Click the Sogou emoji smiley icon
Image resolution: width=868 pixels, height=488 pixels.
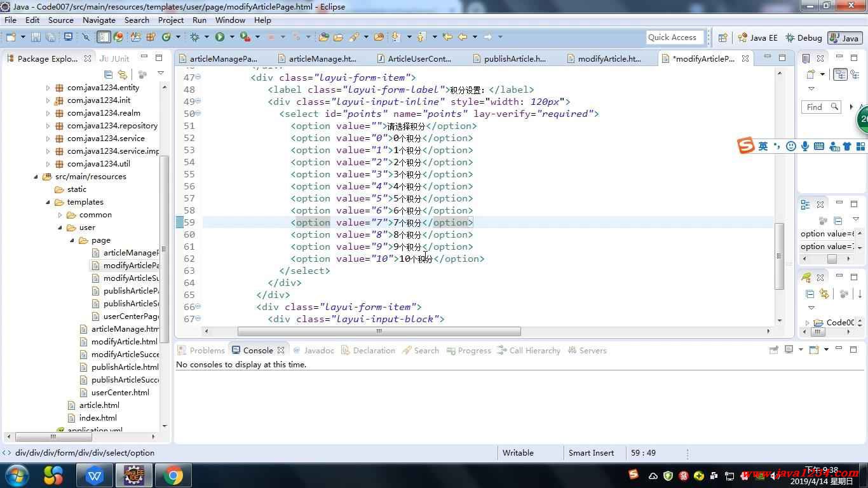[791, 146]
